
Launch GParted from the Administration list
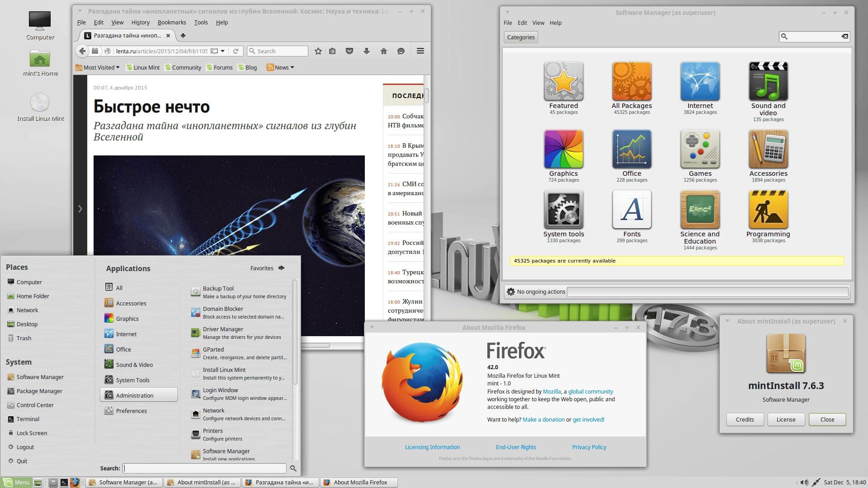[x=239, y=353]
